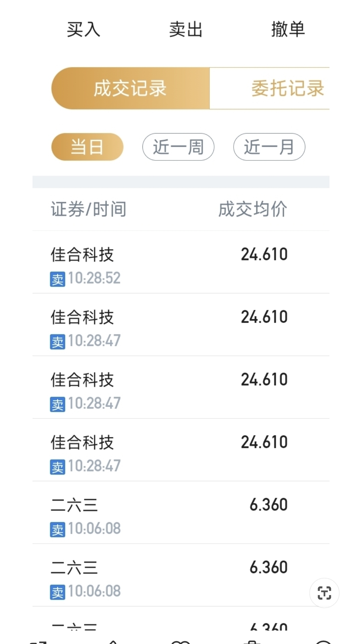Select the 当日 filter pill
Viewport: 362px width, 644px height.
(x=87, y=147)
